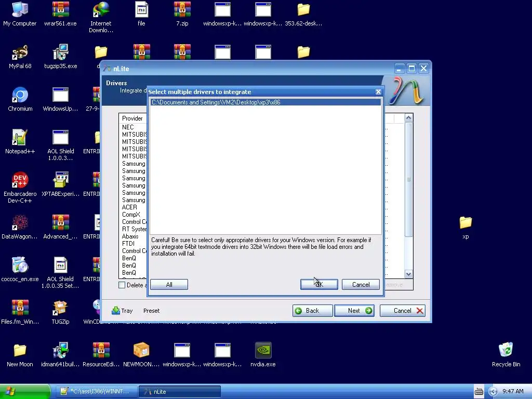Viewport: 532px width, 399px height.
Task: Confirm driver selection with OK
Action: pos(319,284)
